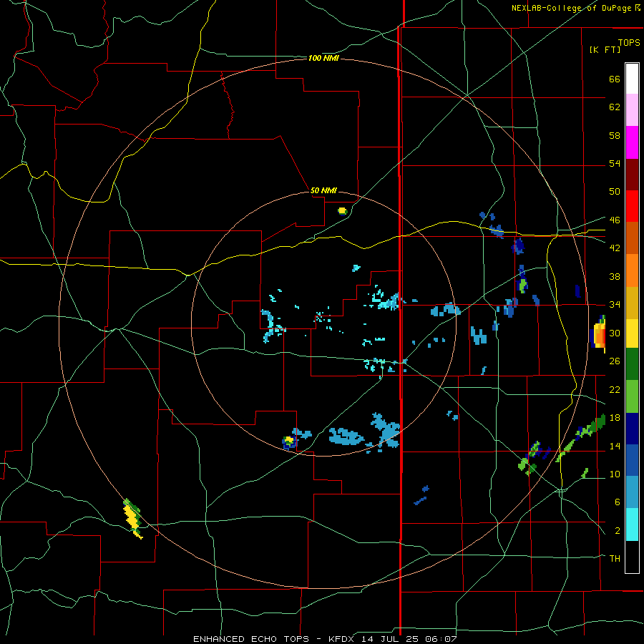Click the [K FT] units label
This screenshot has height=644, width=644.
pos(605,49)
